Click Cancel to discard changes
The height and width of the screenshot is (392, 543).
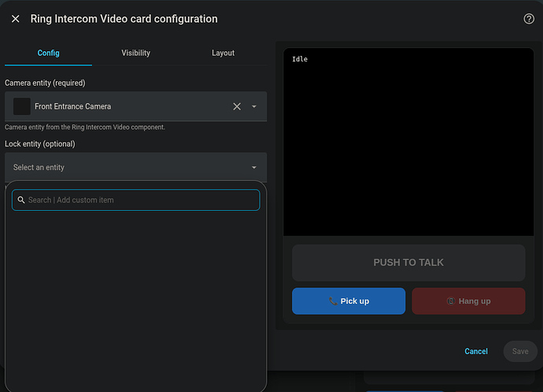(x=476, y=351)
